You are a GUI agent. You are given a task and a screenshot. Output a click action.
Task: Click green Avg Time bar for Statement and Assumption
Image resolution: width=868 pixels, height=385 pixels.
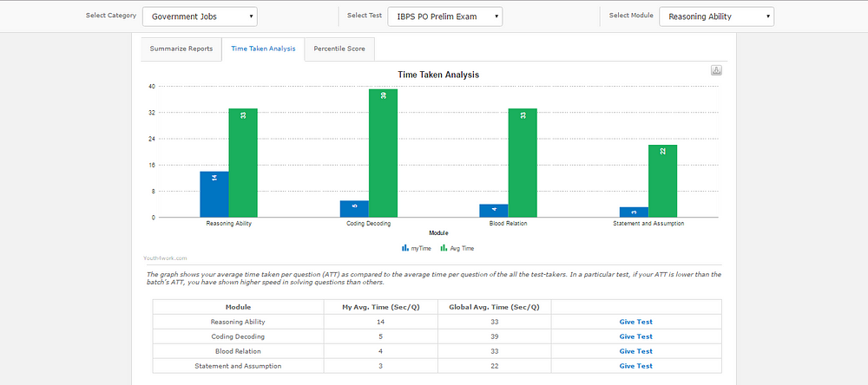[x=662, y=181]
